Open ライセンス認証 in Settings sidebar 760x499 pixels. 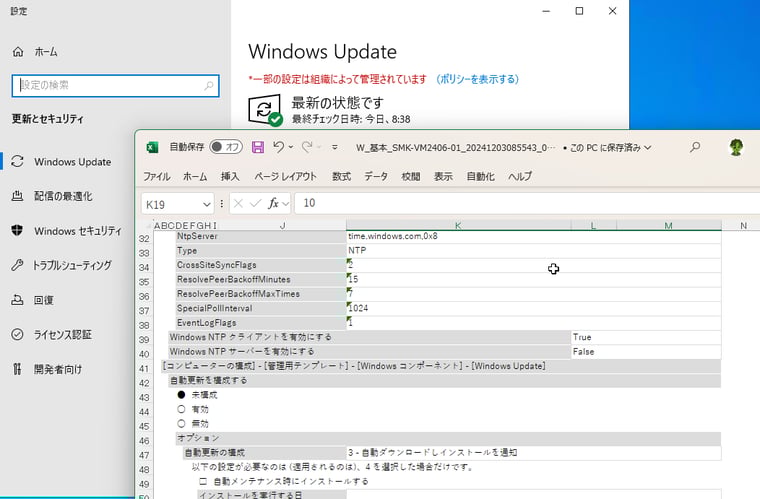tap(51, 335)
